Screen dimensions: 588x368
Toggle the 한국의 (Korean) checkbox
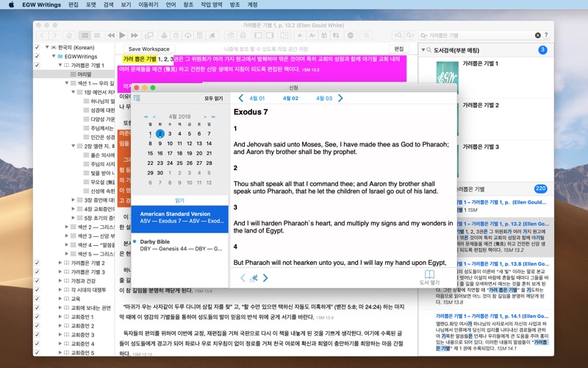(37, 47)
